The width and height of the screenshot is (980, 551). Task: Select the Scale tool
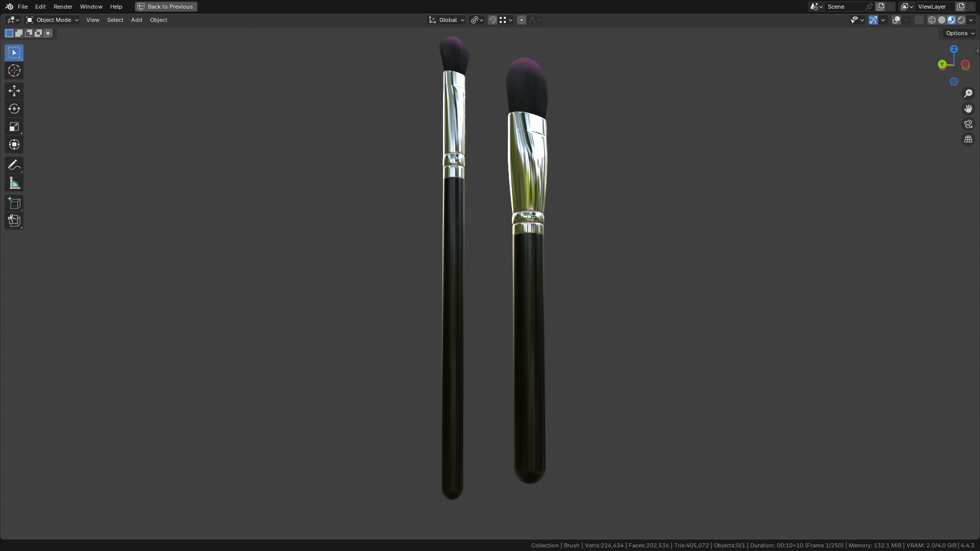point(14,127)
